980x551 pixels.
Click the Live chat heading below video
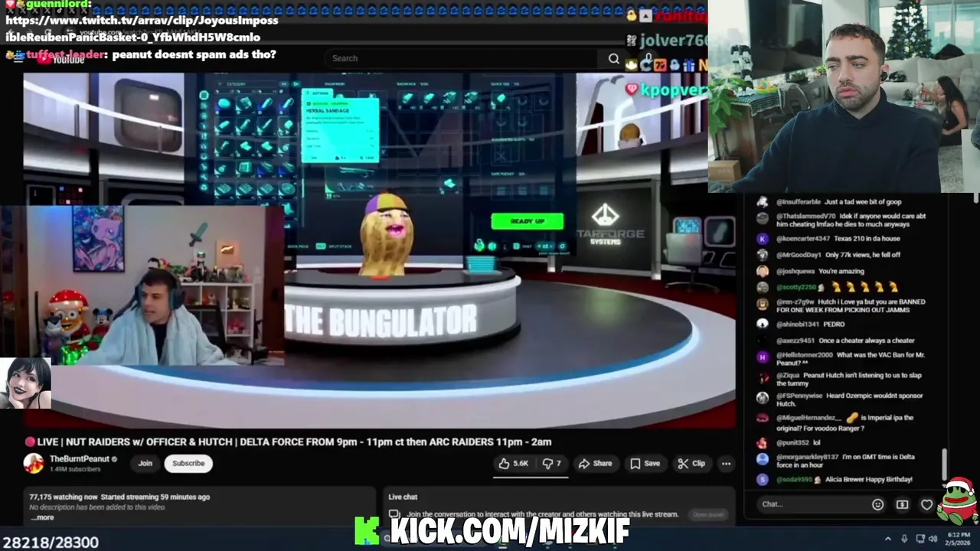[x=403, y=497]
